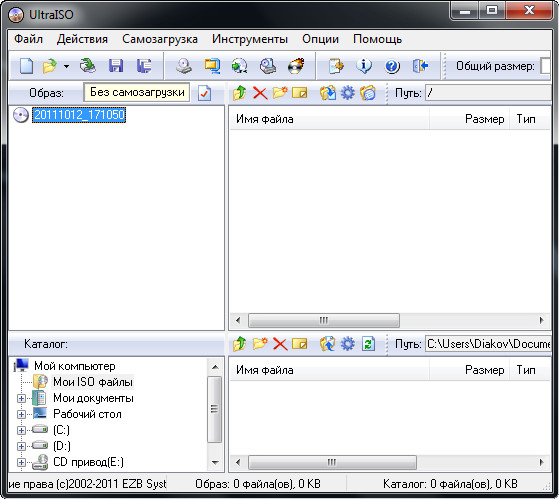Viewport: 560px width, 500px height.
Task: Click New folder icon in catalog toolbar
Action: coord(260,344)
